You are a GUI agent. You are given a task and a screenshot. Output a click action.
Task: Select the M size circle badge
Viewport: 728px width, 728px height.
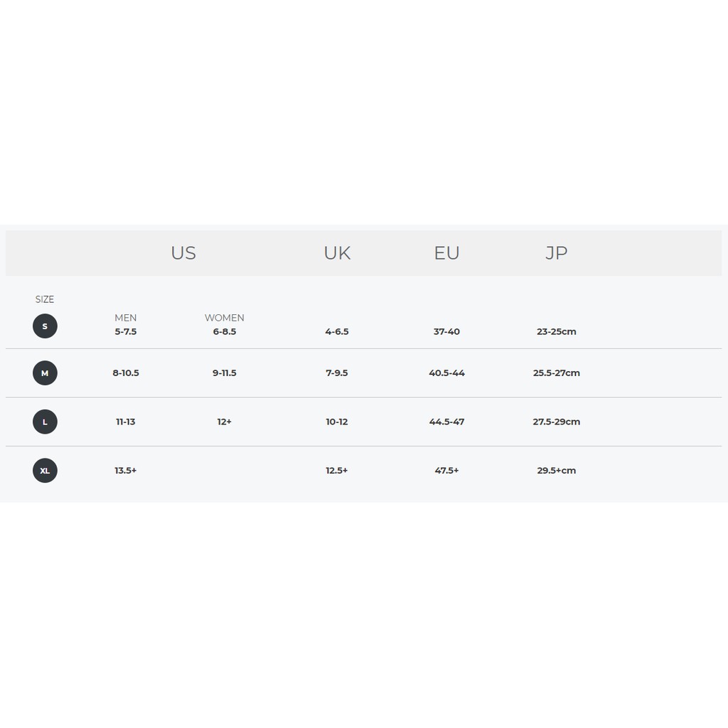click(45, 373)
